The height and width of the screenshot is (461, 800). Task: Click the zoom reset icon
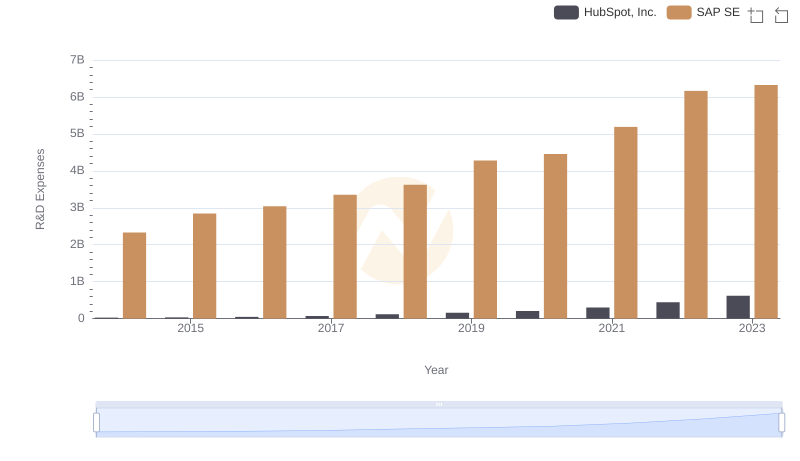point(781,15)
